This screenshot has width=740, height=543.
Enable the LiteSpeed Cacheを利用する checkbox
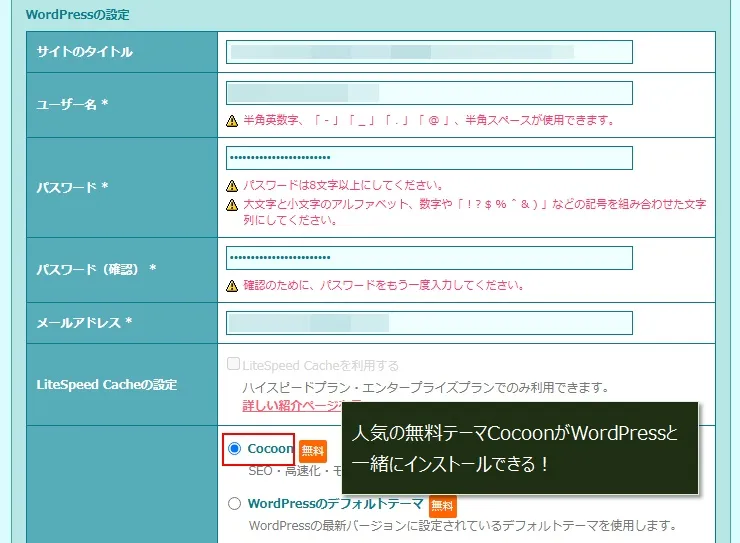pyautogui.click(x=233, y=366)
